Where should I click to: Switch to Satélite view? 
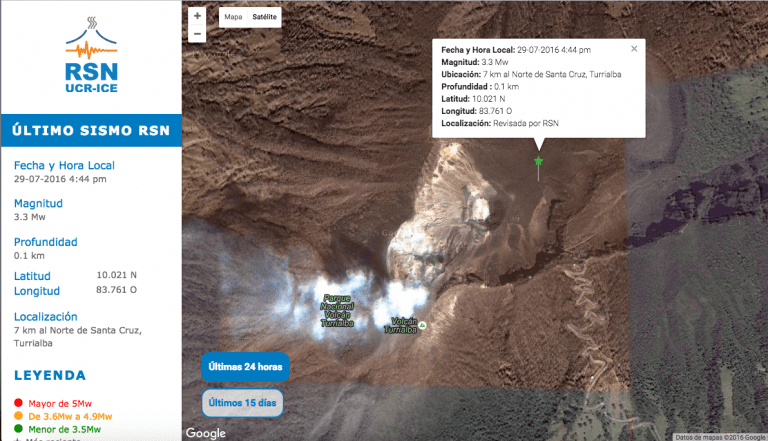pos(264,17)
